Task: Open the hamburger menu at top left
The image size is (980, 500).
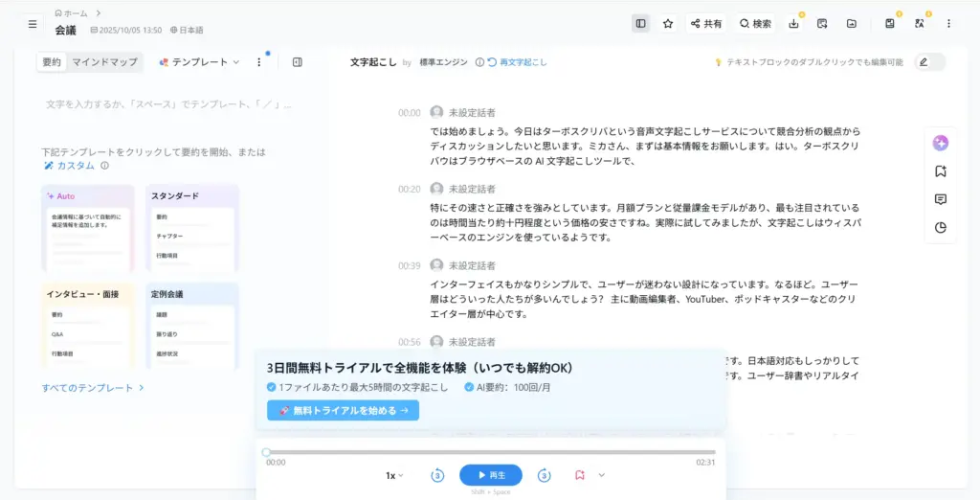Action: [x=33, y=24]
